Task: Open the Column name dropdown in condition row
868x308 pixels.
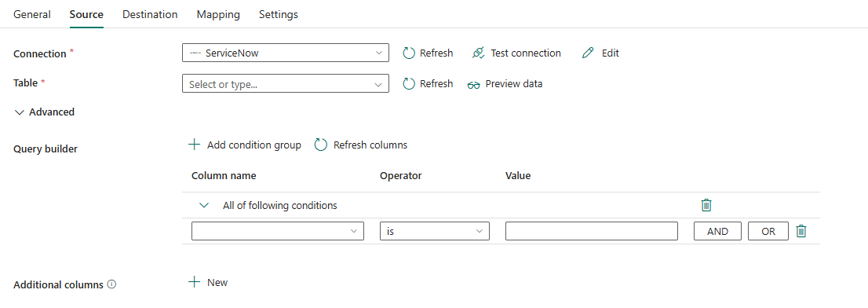Action: [x=277, y=231]
